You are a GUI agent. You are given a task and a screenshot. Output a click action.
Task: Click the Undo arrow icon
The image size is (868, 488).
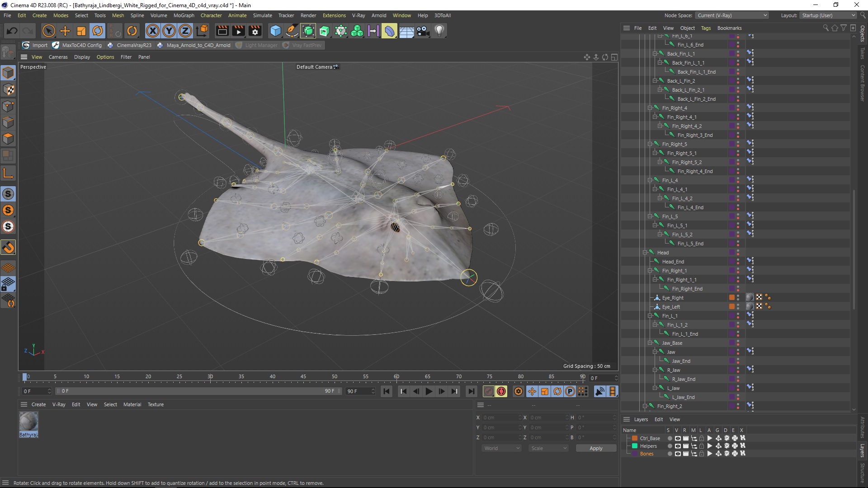pos(12,31)
